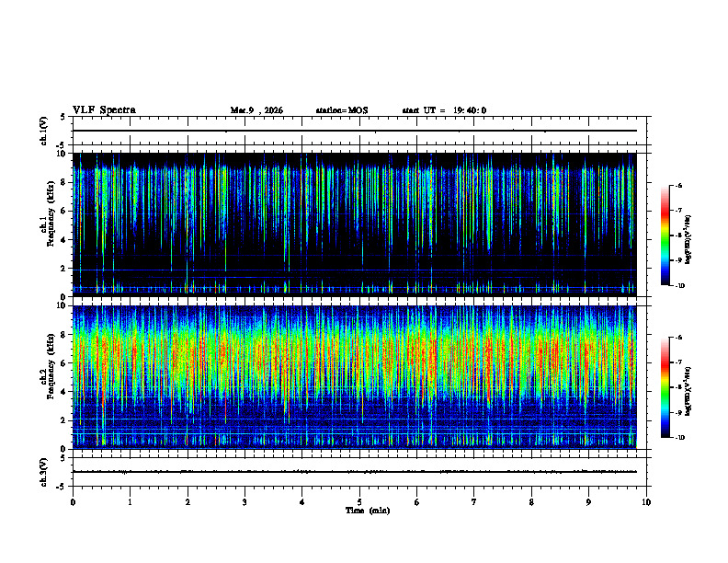Click the 'Time (min)' axis label
The height and width of the screenshot is (563, 728).
(x=368, y=511)
